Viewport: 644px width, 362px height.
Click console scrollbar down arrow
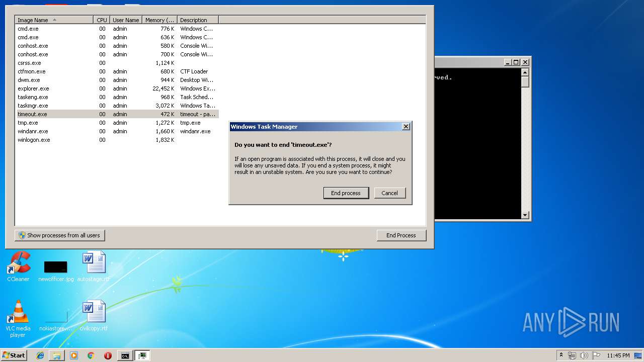(525, 215)
